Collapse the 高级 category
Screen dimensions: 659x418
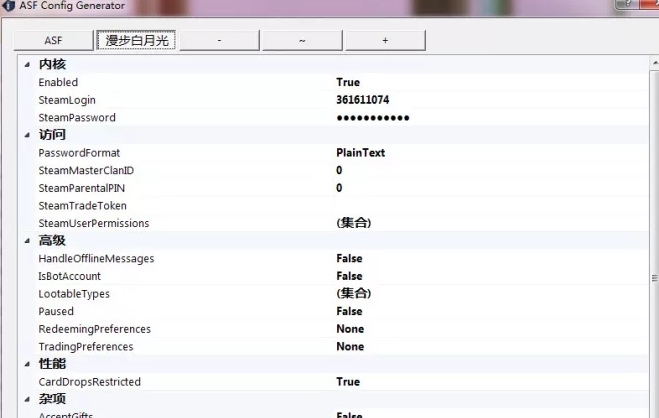pyautogui.click(x=27, y=241)
